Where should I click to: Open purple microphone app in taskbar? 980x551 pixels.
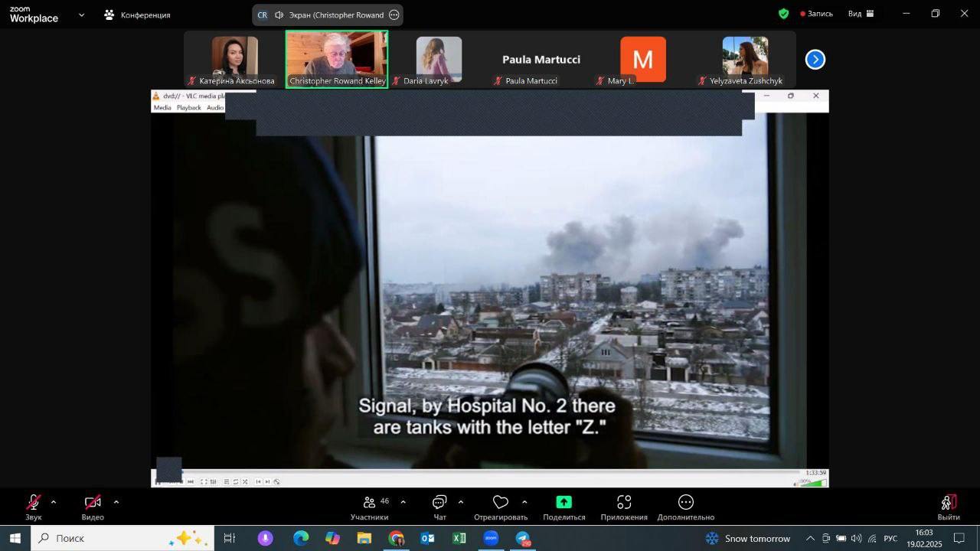[x=266, y=538]
